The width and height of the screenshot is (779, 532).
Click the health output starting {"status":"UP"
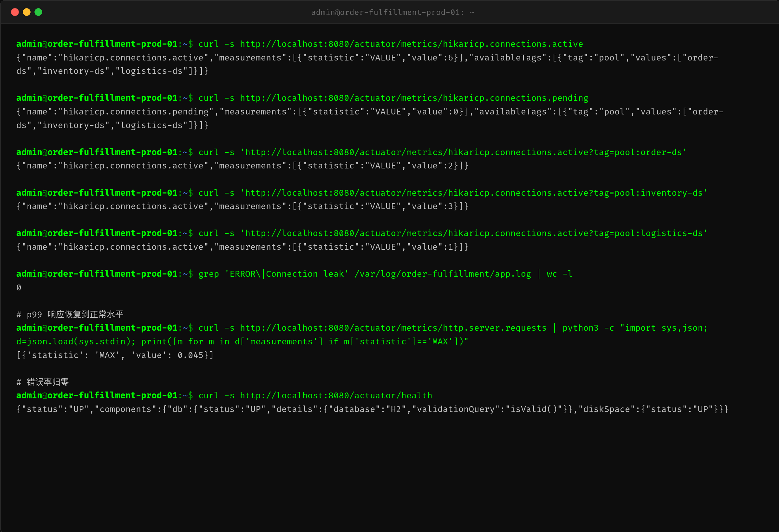(x=372, y=409)
